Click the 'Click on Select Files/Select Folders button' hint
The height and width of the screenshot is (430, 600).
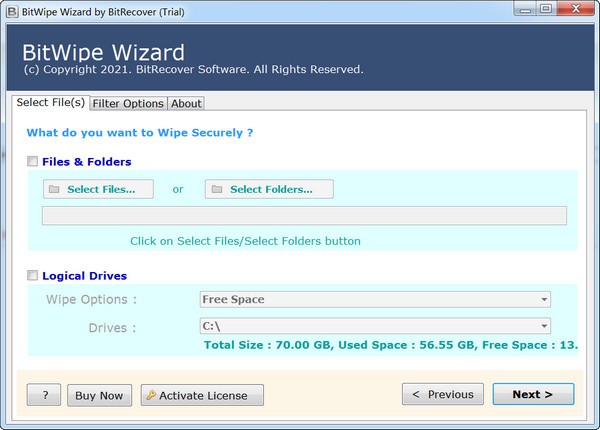(x=245, y=241)
